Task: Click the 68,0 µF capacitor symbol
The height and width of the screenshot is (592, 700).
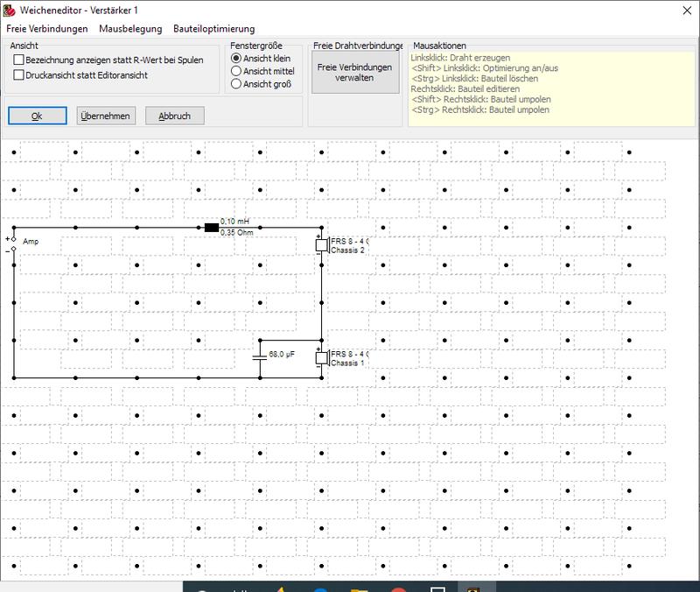Action: pos(260,356)
